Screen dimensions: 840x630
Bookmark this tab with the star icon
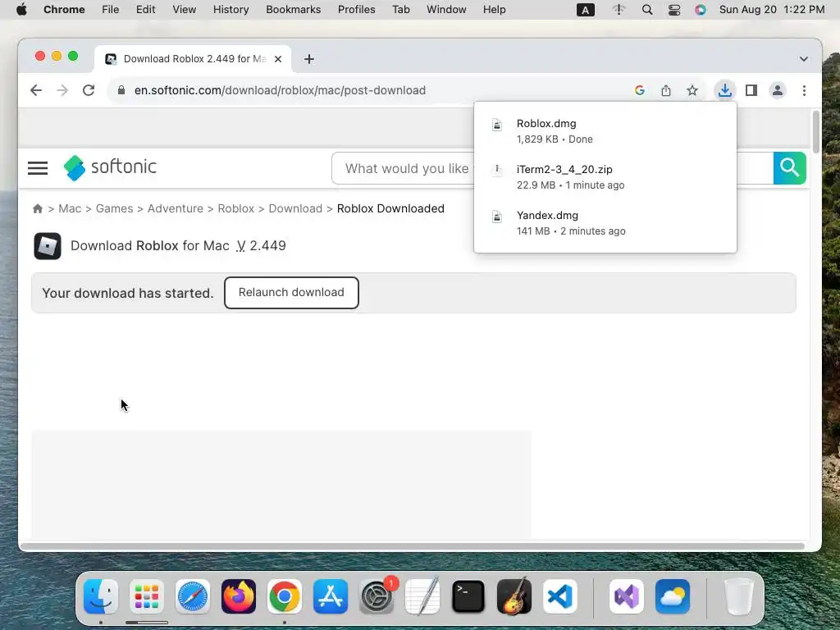point(692,90)
